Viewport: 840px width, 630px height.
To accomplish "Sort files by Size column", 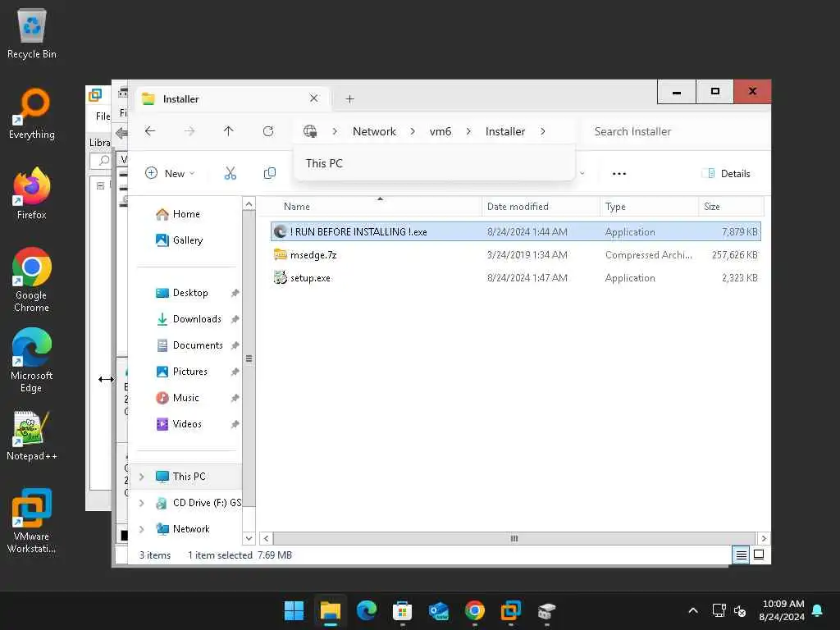I will [x=731, y=207].
